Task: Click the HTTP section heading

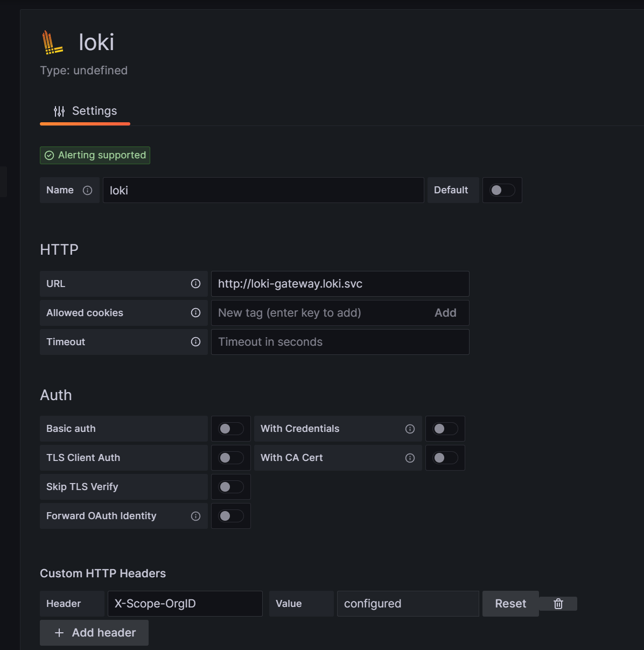Action: [59, 250]
